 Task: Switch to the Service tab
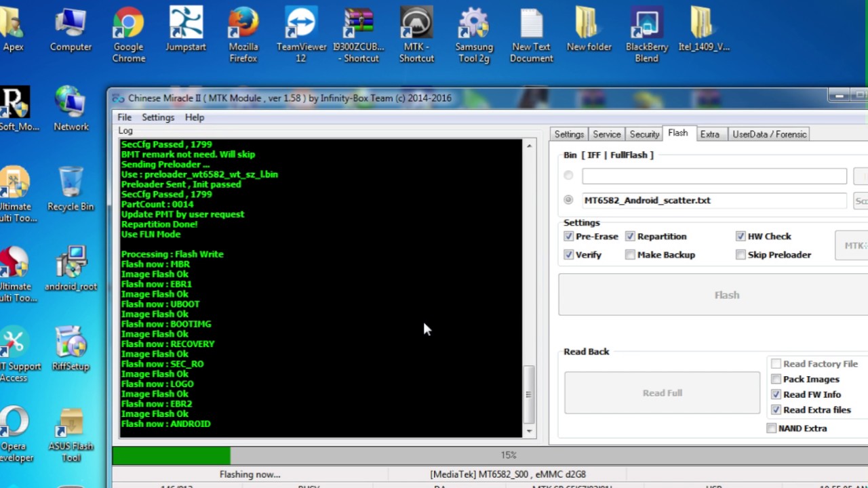(x=606, y=134)
